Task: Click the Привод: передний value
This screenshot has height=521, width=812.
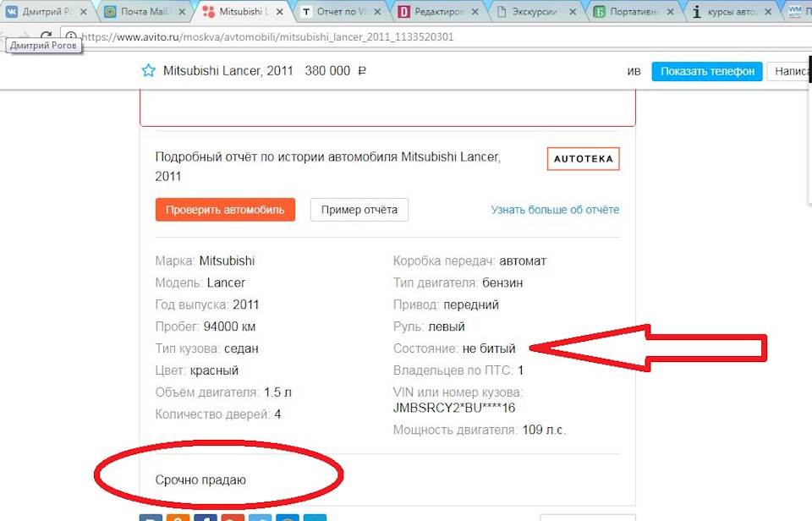Action: pyautogui.click(x=471, y=304)
